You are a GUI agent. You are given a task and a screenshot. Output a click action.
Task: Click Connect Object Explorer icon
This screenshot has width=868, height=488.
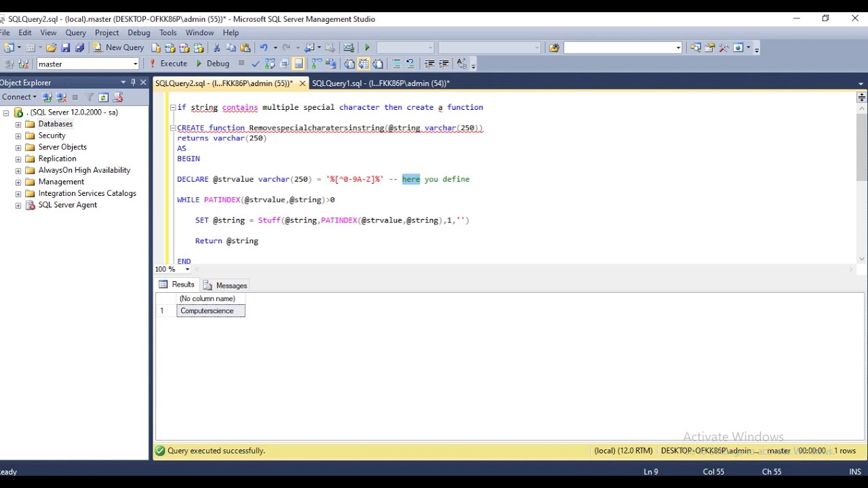(x=47, y=98)
